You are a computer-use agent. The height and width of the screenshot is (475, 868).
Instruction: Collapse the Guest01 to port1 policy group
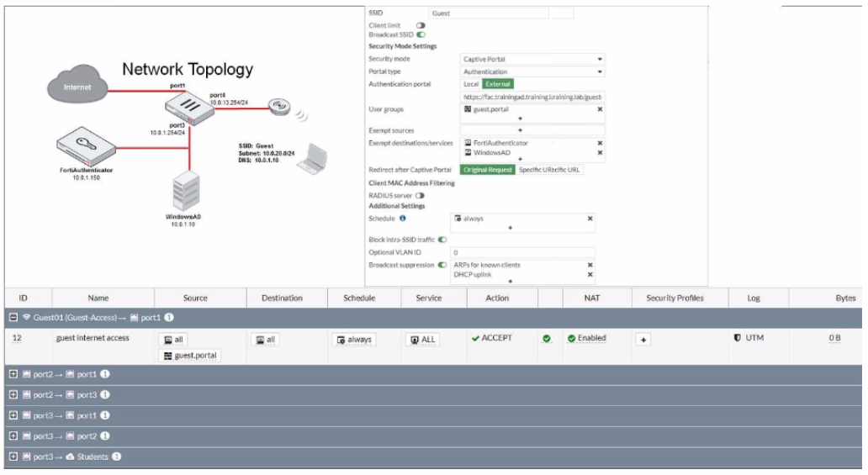13,318
